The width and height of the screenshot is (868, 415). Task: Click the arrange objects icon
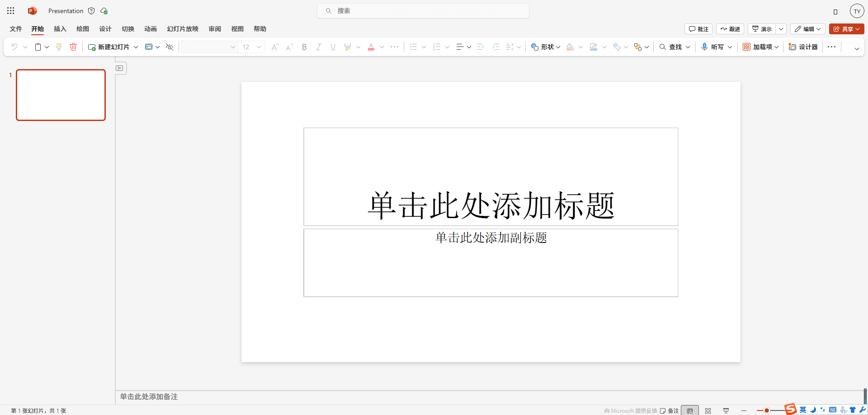click(x=638, y=47)
